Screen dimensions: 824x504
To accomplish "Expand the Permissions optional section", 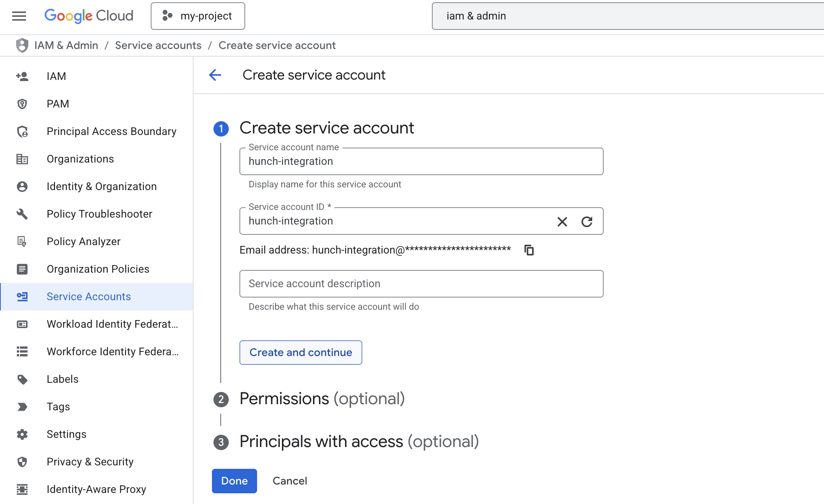I will 322,399.
